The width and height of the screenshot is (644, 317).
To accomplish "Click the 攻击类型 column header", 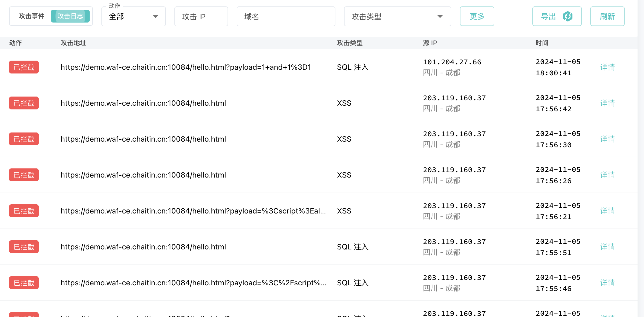I will (x=350, y=43).
